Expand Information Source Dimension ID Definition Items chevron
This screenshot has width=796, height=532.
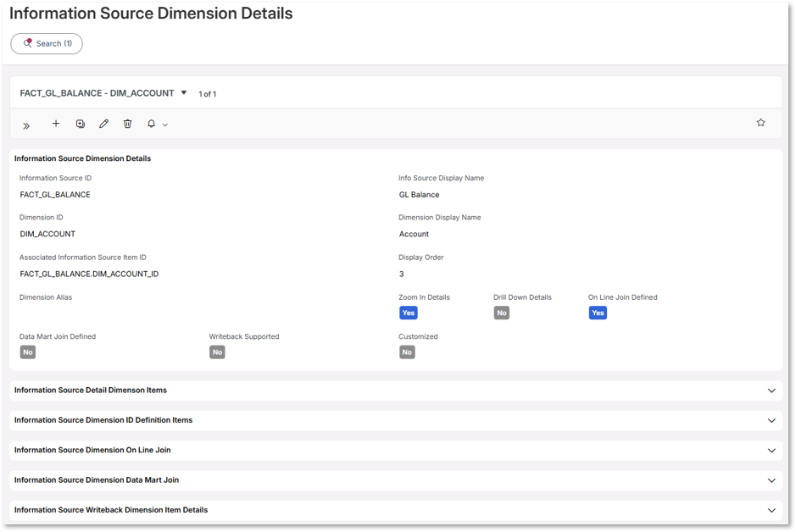click(x=771, y=420)
